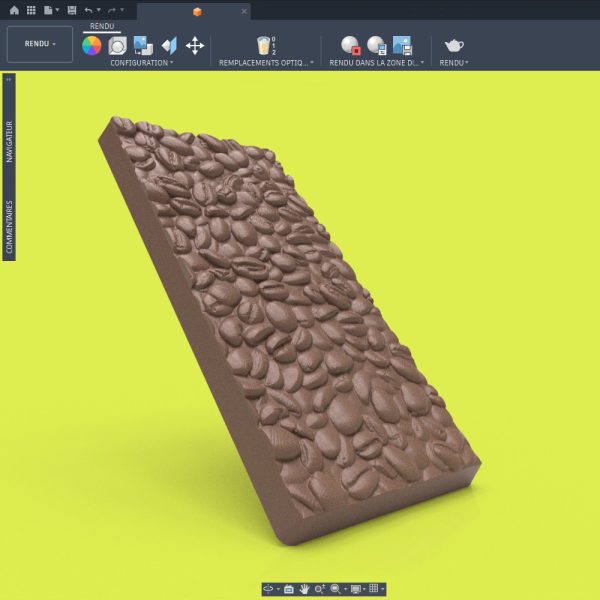The height and width of the screenshot is (600, 600).
Task: Select the RENDU ribbon tab
Action: [102, 26]
